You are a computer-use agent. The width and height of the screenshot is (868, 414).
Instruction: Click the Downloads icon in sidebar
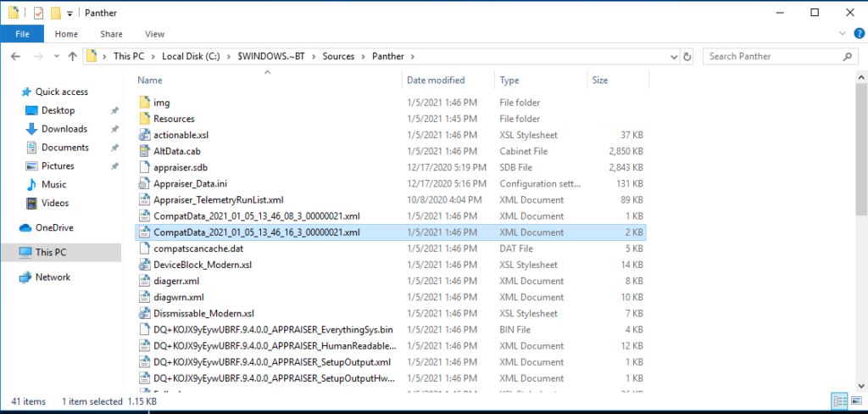[x=31, y=129]
